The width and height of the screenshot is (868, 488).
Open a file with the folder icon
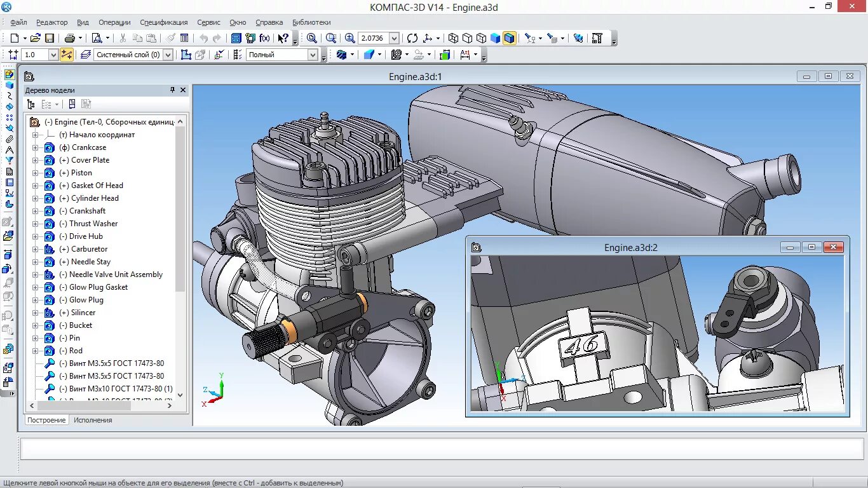tap(36, 38)
